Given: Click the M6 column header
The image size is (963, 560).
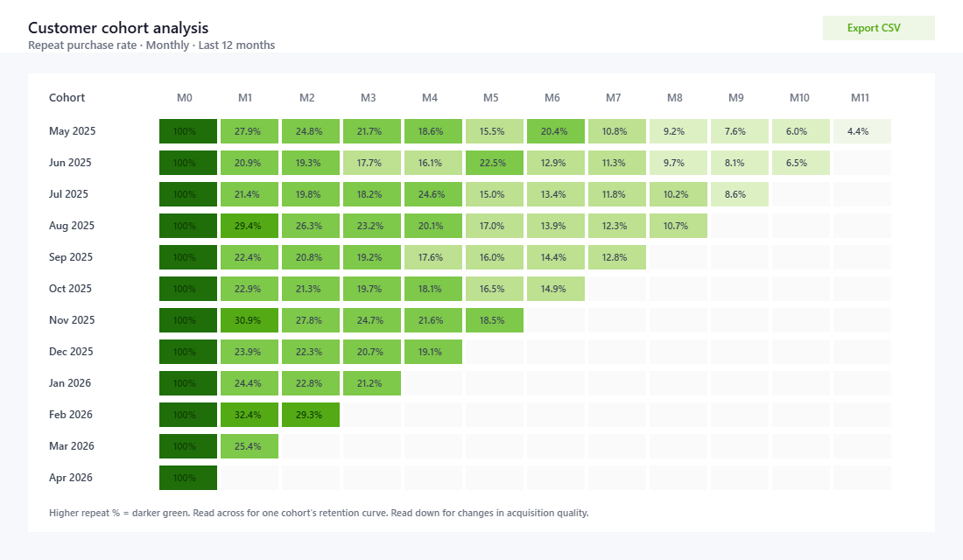Looking at the screenshot, I should point(553,97).
